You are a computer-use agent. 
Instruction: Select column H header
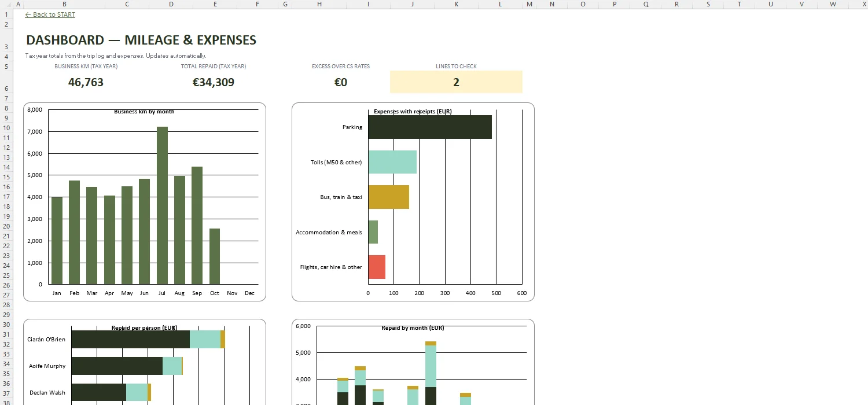319,4
